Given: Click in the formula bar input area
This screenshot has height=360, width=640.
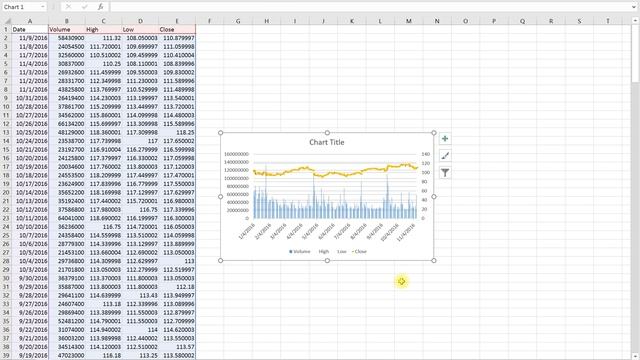Looking at the screenshot, I should pos(369,7).
